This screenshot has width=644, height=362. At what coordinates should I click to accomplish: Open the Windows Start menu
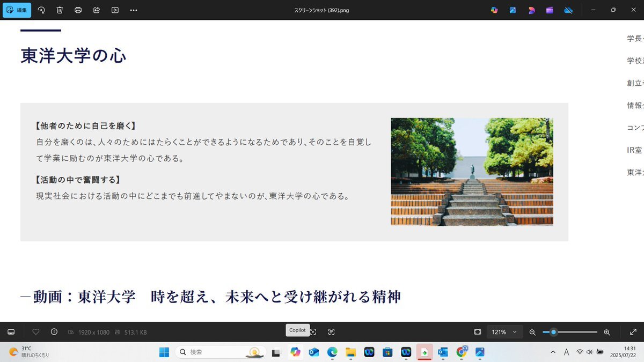click(x=164, y=352)
